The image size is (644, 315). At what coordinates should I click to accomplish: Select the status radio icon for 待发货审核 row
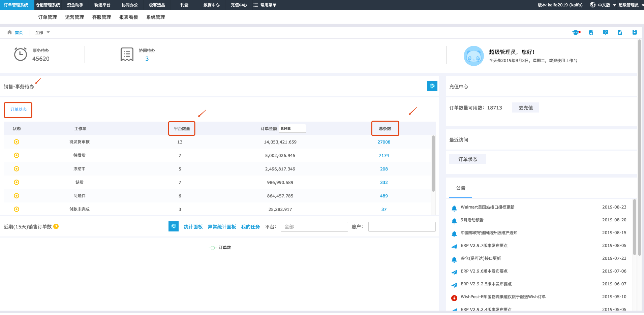pyautogui.click(x=17, y=142)
